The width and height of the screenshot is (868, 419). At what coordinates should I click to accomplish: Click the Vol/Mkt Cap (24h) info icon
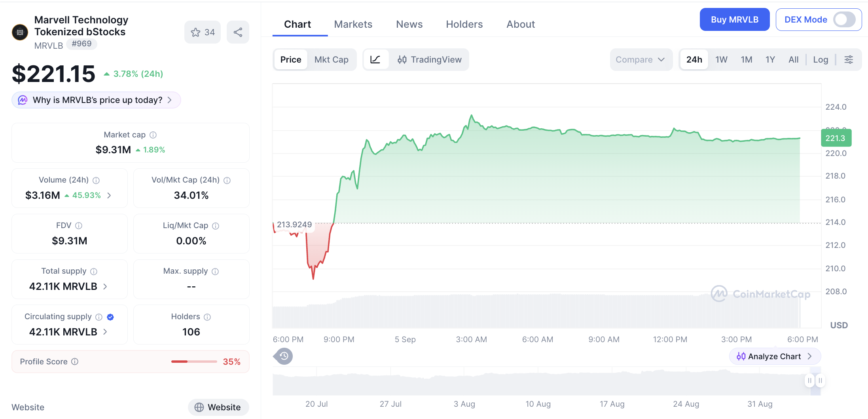pos(227,180)
